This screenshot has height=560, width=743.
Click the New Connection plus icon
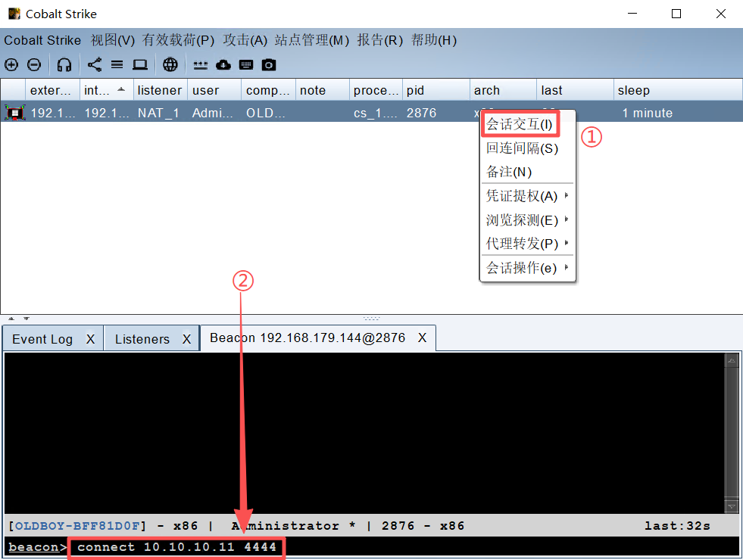[11, 64]
